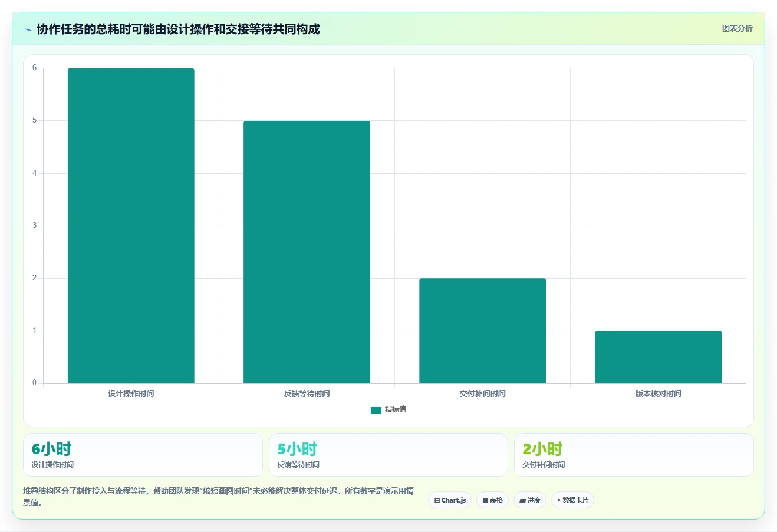This screenshot has height=532, width=777.
Task: Click the 版本核对时间 bar in the chart
Action: pos(658,356)
